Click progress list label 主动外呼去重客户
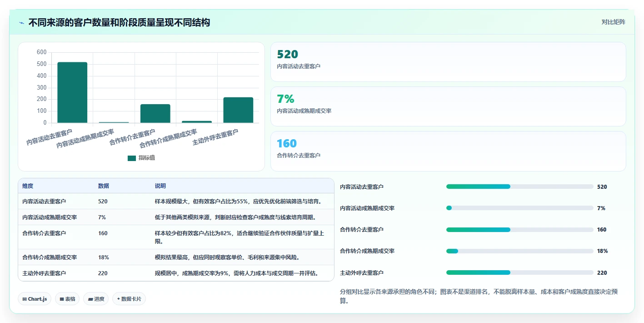The image size is (644, 323). pyautogui.click(x=362, y=273)
